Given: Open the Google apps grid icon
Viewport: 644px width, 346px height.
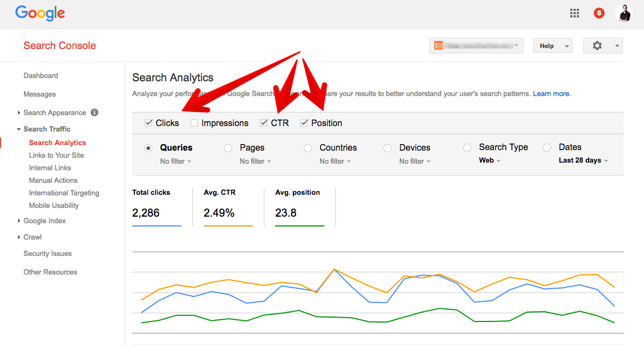Looking at the screenshot, I should pyautogui.click(x=574, y=13).
